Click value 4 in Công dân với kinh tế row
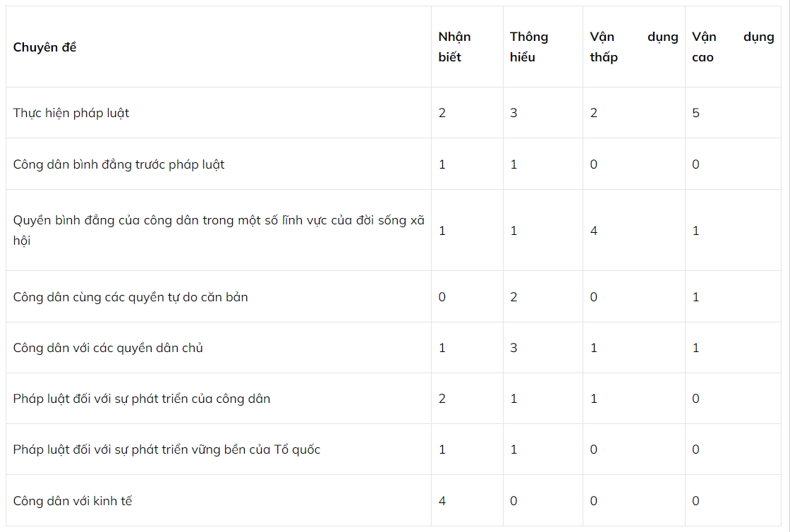 click(442, 501)
